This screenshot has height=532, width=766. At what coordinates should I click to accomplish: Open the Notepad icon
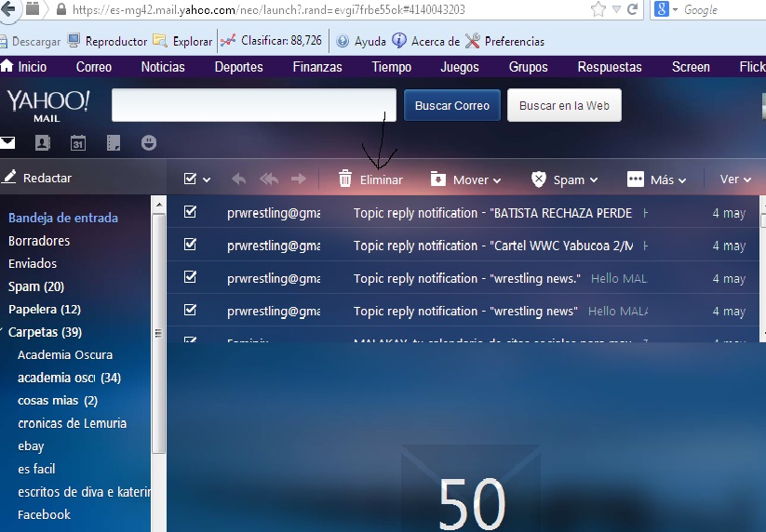coord(114,143)
